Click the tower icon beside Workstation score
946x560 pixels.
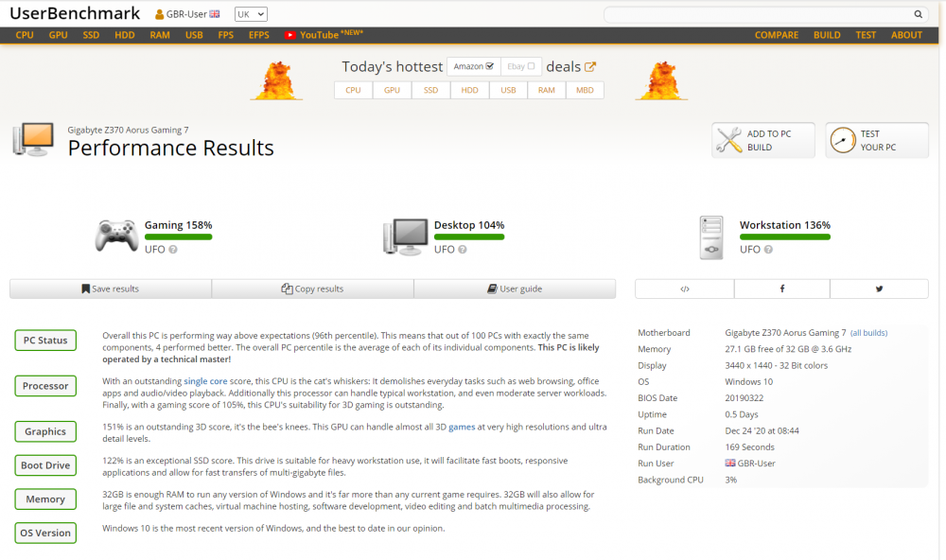(x=711, y=236)
